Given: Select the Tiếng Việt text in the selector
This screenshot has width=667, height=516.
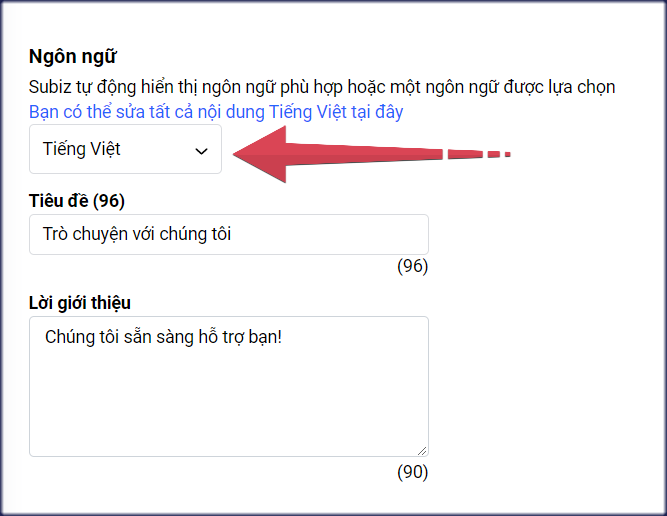Looking at the screenshot, I should [x=81, y=149].
